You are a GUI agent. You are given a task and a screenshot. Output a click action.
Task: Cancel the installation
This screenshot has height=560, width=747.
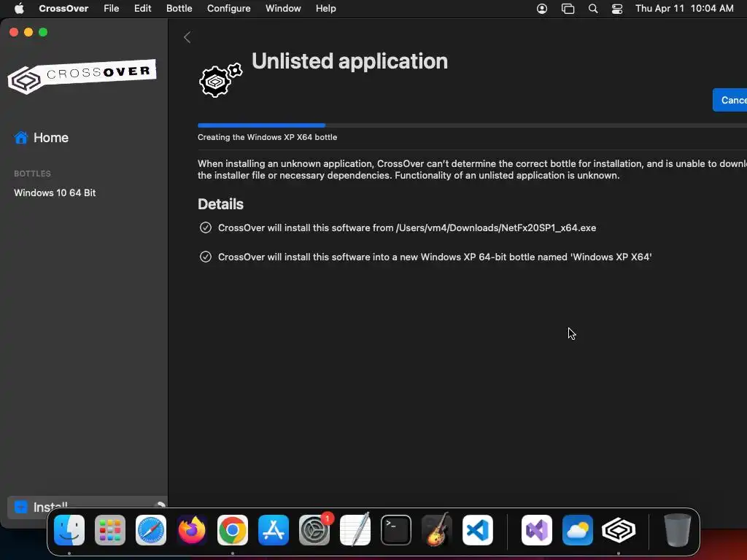point(730,100)
